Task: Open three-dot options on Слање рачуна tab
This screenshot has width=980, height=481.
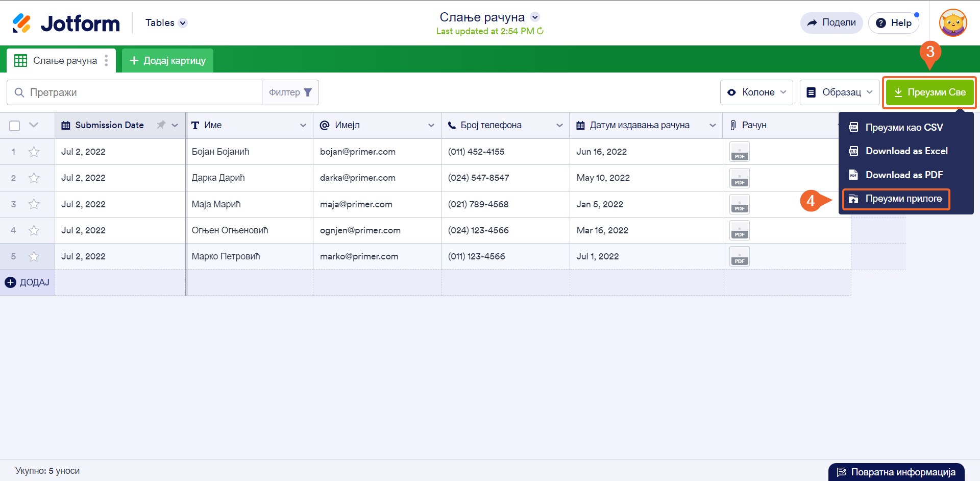Action: coord(106,61)
